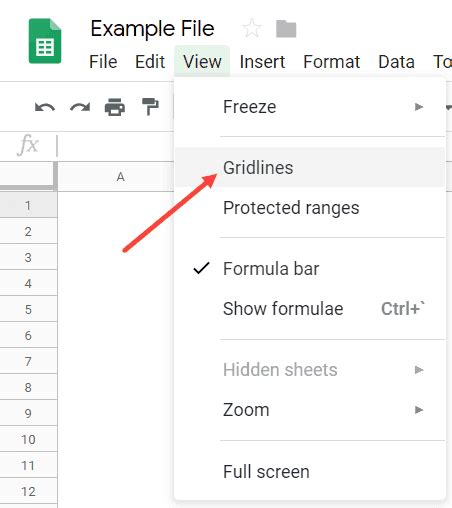The height and width of the screenshot is (508, 452).
Task: Open the Insert menu
Action: (262, 62)
